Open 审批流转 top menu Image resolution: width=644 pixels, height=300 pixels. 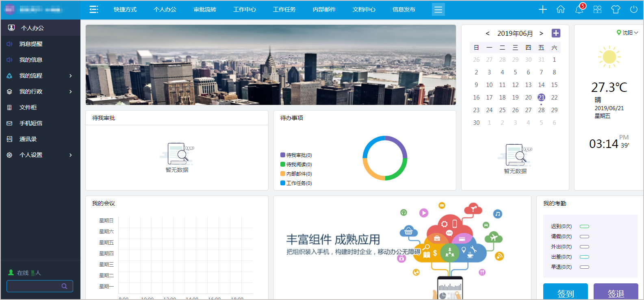point(205,9)
